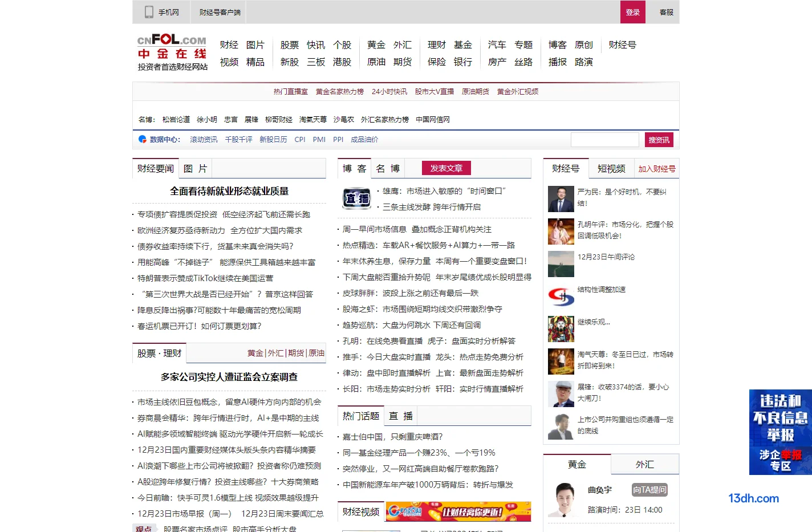Open 基金 in the main navigation

[463, 45]
